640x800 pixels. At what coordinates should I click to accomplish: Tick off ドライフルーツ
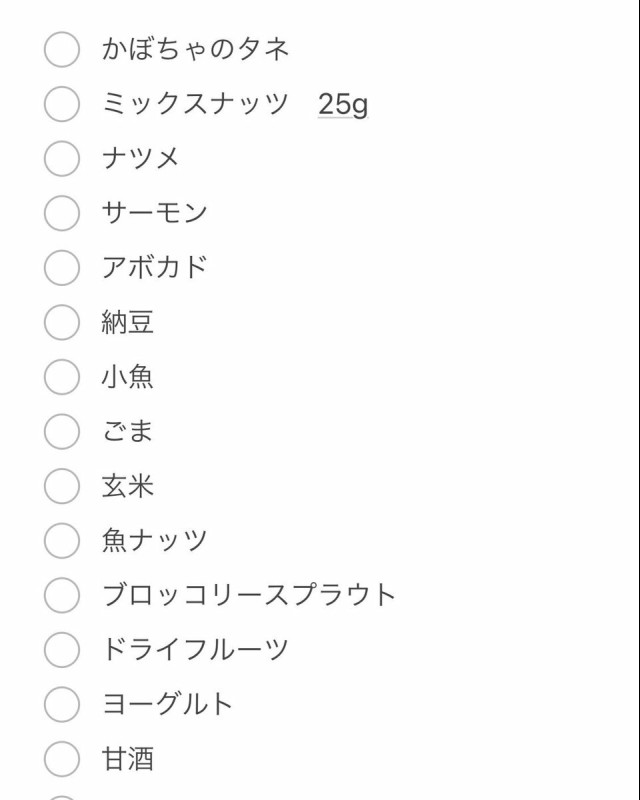[61, 650]
